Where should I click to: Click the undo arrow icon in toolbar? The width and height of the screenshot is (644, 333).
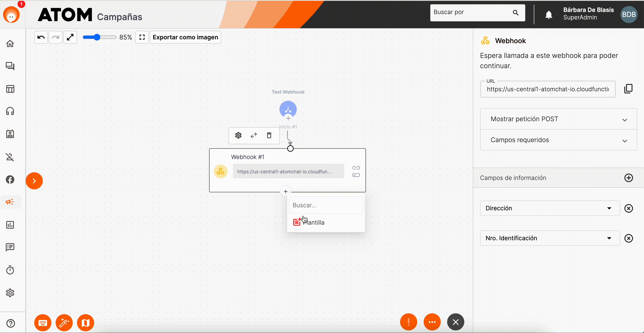41,37
